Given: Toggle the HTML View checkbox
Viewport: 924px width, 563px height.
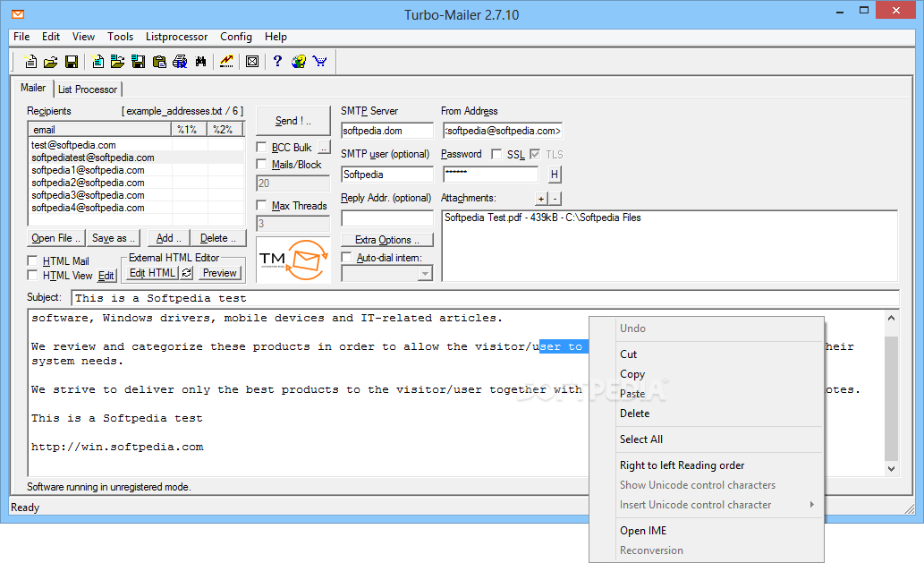Looking at the screenshot, I should [33, 276].
